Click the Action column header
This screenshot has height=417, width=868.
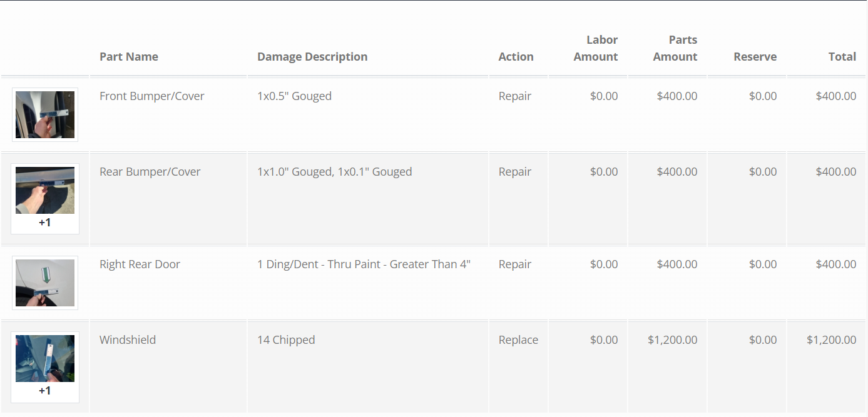pos(516,57)
